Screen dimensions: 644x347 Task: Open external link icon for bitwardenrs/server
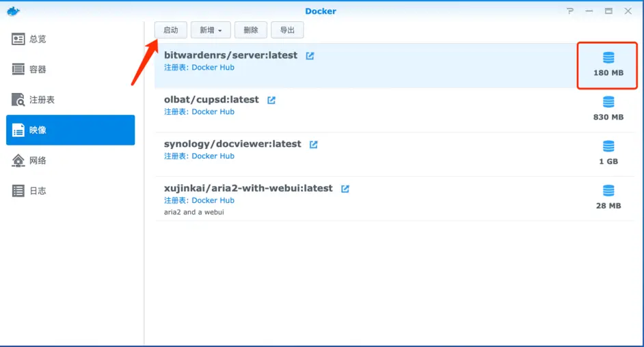[x=310, y=56]
